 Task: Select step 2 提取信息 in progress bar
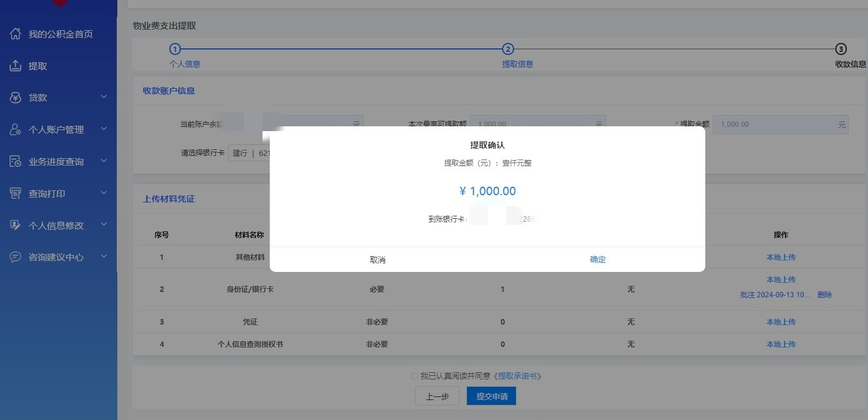(508, 50)
